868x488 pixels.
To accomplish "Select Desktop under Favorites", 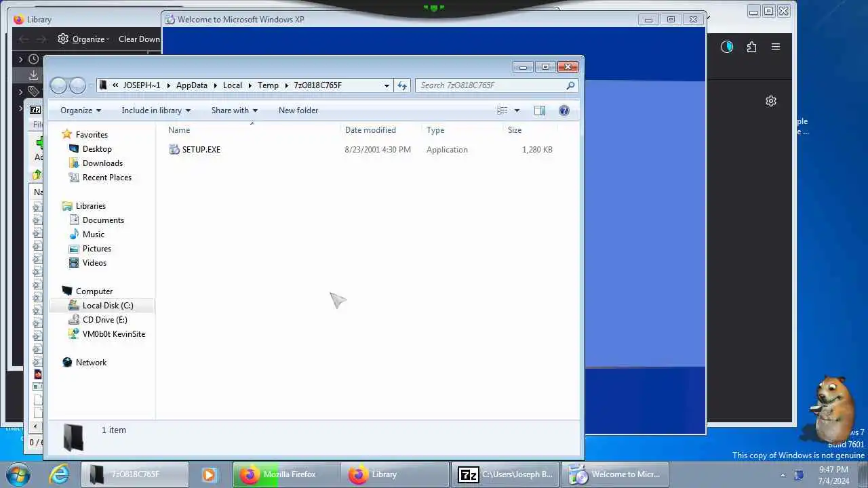I will click(x=97, y=149).
